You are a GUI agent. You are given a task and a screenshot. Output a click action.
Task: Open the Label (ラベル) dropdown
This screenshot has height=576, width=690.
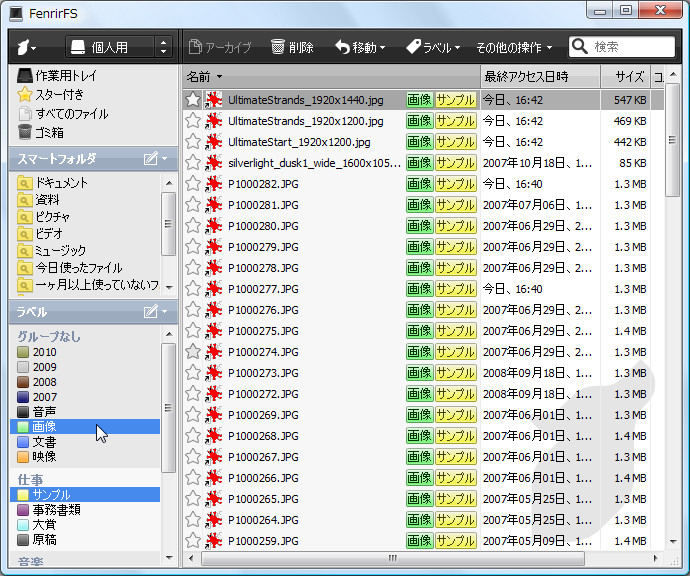tap(433, 47)
